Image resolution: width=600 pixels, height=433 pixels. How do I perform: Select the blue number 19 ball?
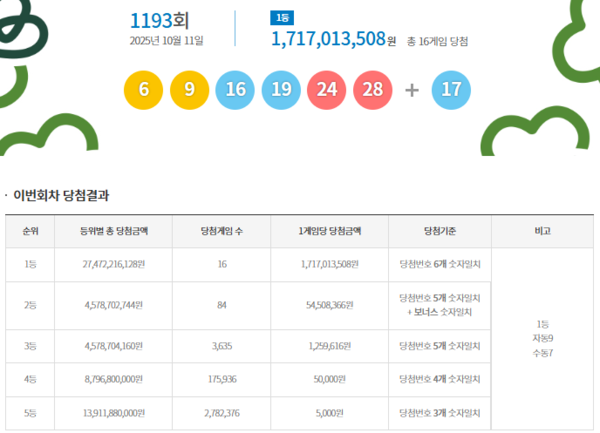tap(280, 89)
